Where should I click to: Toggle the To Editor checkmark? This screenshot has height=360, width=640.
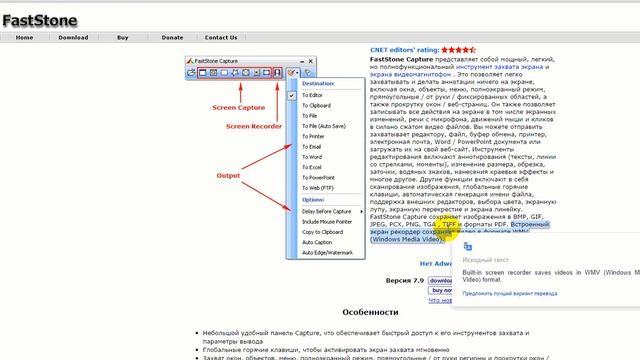(x=291, y=96)
